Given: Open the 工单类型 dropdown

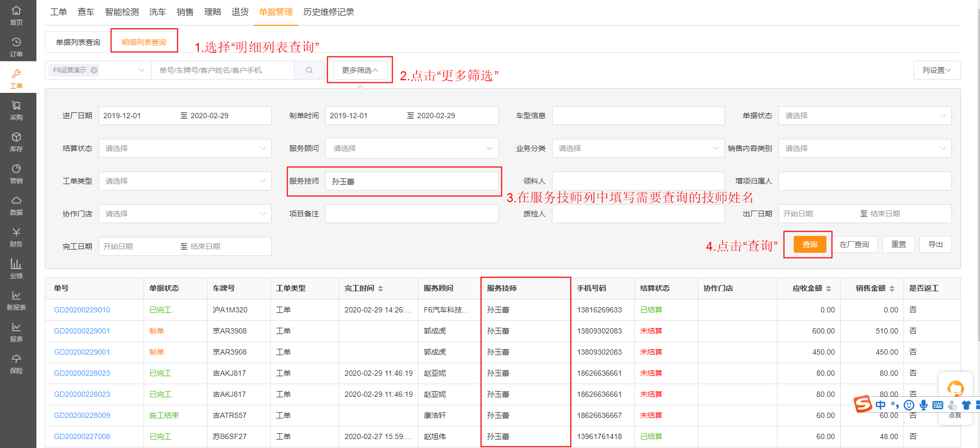Looking at the screenshot, I should pos(185,181).
